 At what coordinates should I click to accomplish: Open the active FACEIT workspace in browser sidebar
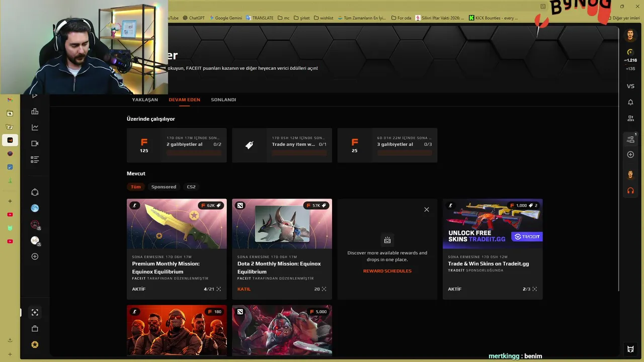(x=10, y=140)
